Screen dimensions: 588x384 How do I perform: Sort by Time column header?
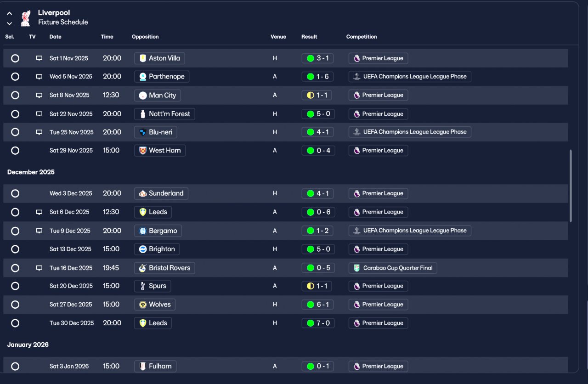pyautogui.click(x=107, y=37)
